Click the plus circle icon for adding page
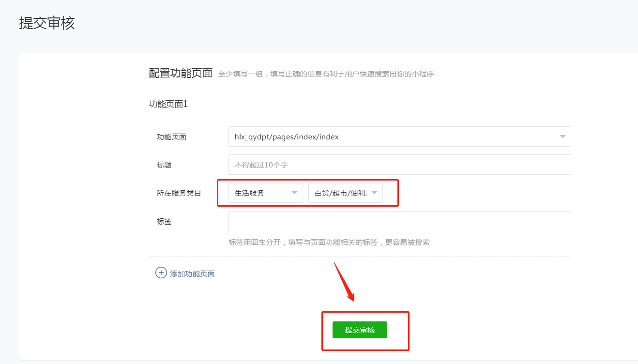Image resolution: width=638 pixels, height=364 pixels. (x=161, y=273)
